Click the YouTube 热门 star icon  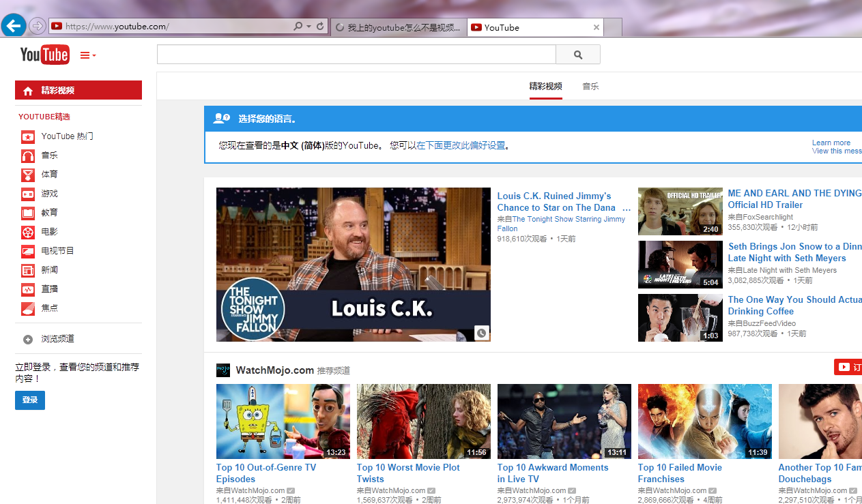pyautogui.click(x=28, y=136)
